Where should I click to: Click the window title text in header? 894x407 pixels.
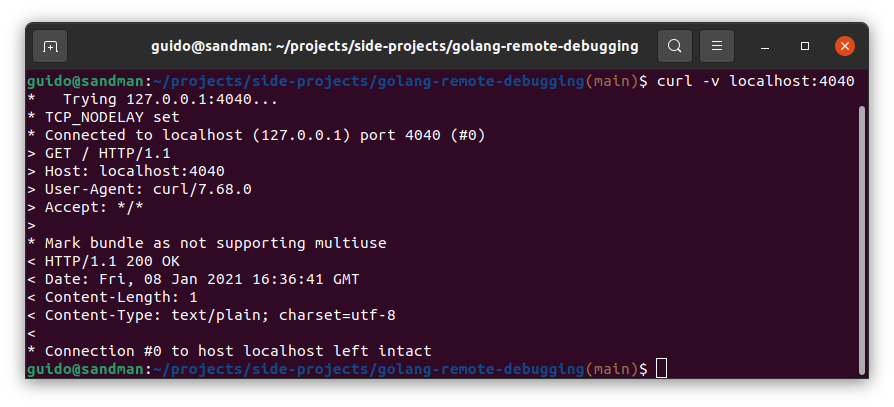click(x=394, y=46)
